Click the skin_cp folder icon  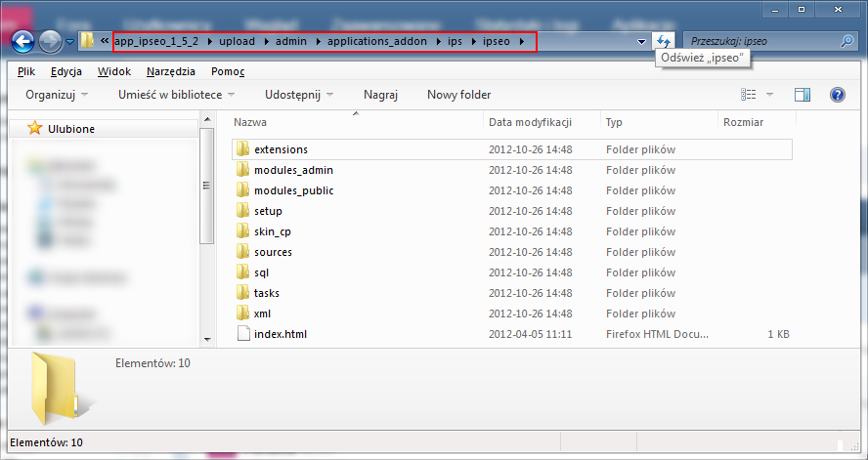click(242, 230)
